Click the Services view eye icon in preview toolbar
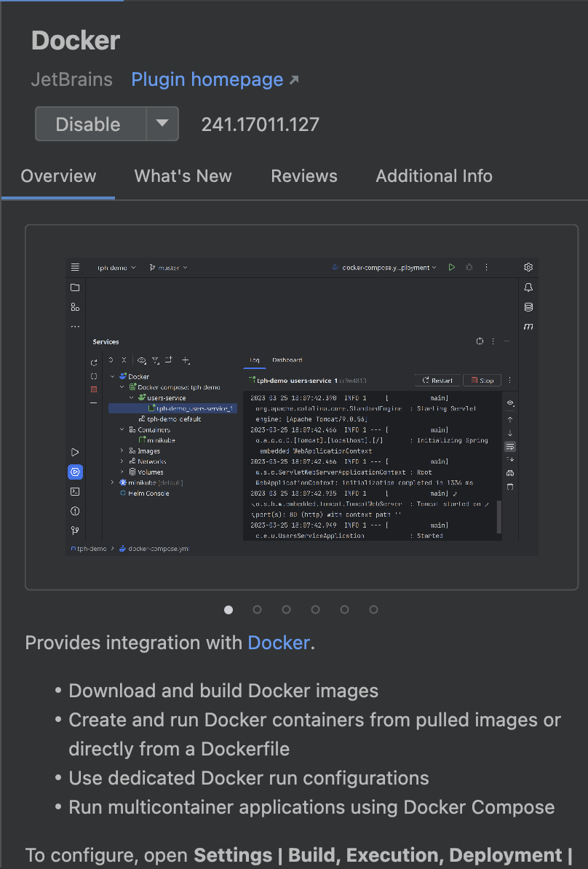The height and width of the screenshot is (869, 588). (x=142, y=360)
